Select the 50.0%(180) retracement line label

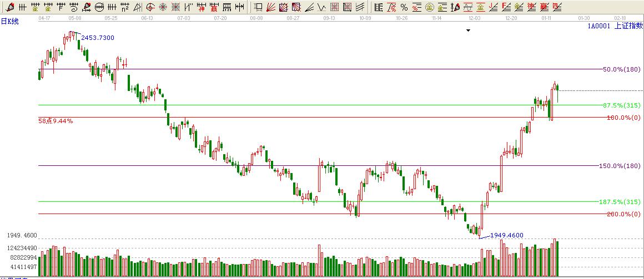tap(621, 69)
